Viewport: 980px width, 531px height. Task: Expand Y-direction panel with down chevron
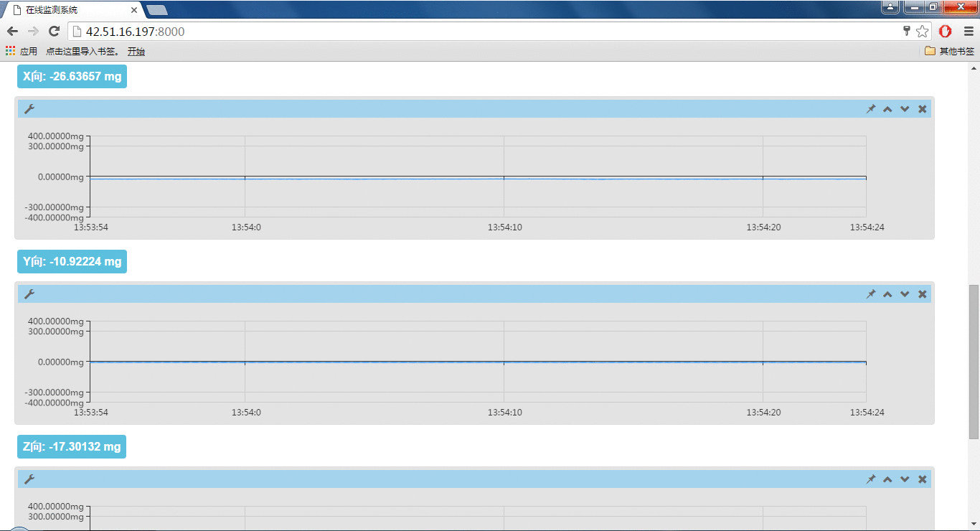[x=905, y=294]
